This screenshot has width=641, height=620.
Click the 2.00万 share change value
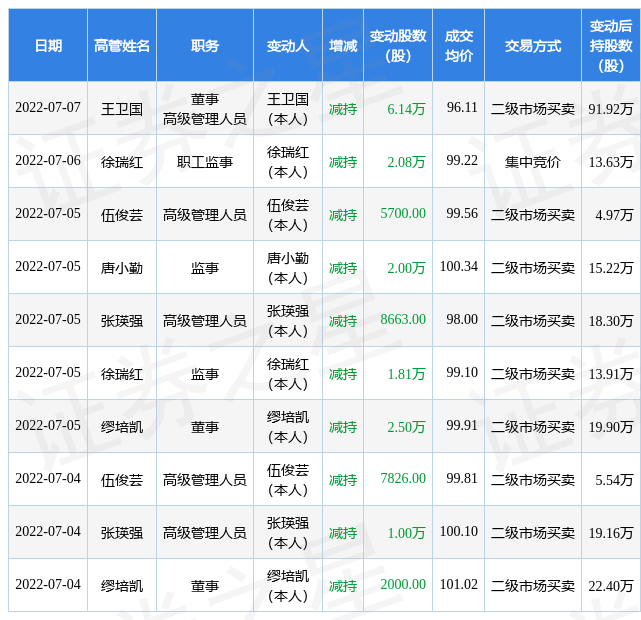(x=406, y=268)
